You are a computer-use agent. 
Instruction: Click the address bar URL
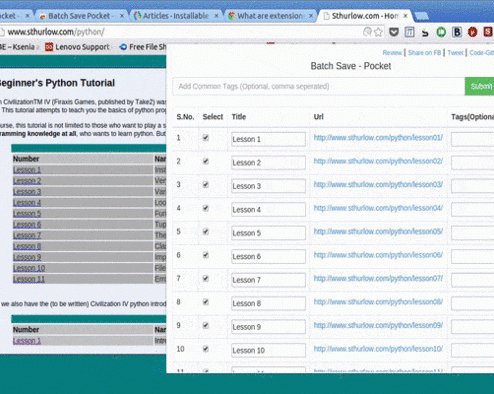point(56,32)
